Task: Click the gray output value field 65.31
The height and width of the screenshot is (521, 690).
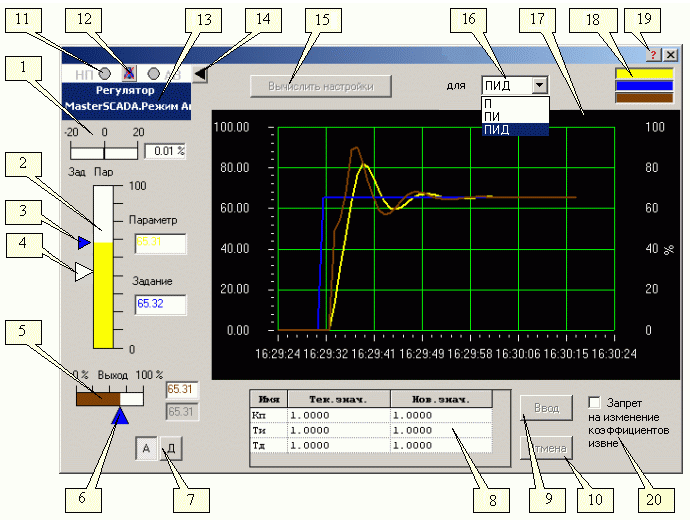Action: [182, 412]
